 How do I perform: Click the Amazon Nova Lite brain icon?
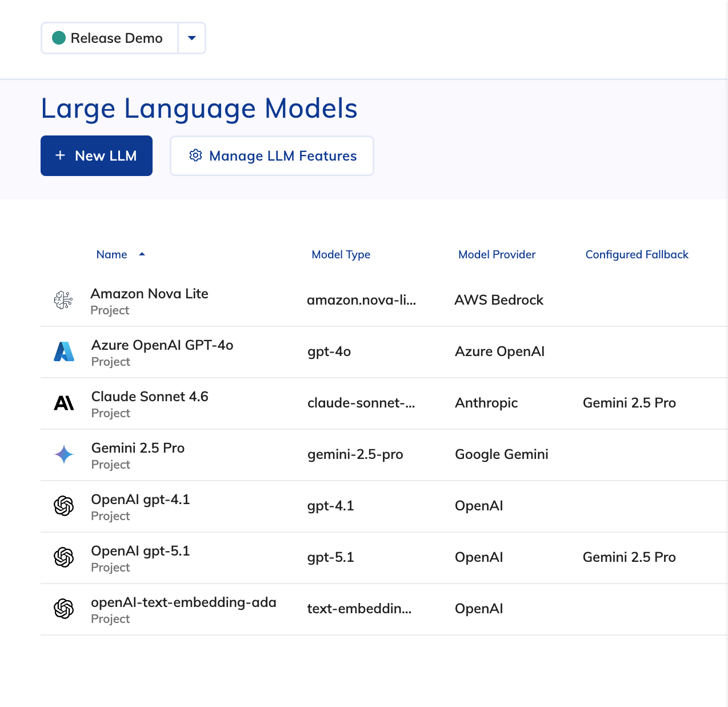click(x=63, y=300)
